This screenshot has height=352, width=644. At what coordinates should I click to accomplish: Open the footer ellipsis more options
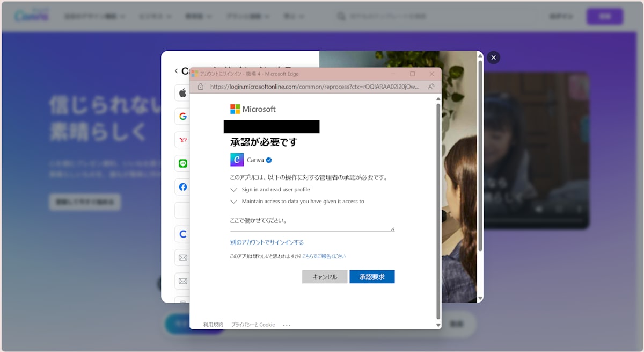pos(287,325)
